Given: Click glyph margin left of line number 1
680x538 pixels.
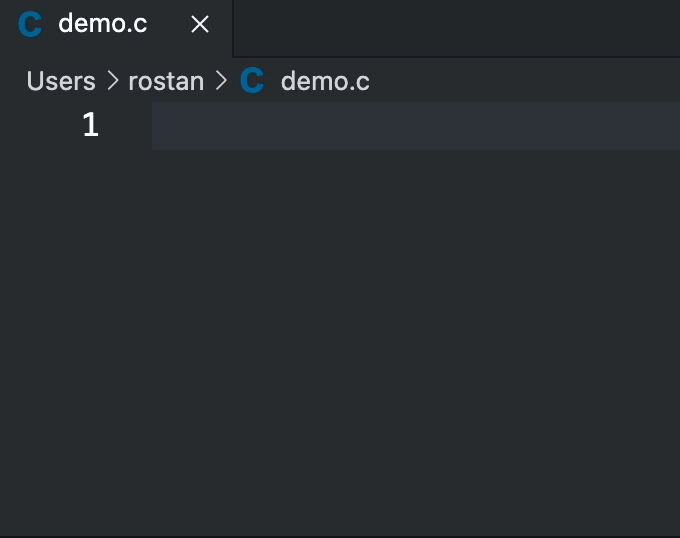Looking at the screenshot, I should (30, 125).
